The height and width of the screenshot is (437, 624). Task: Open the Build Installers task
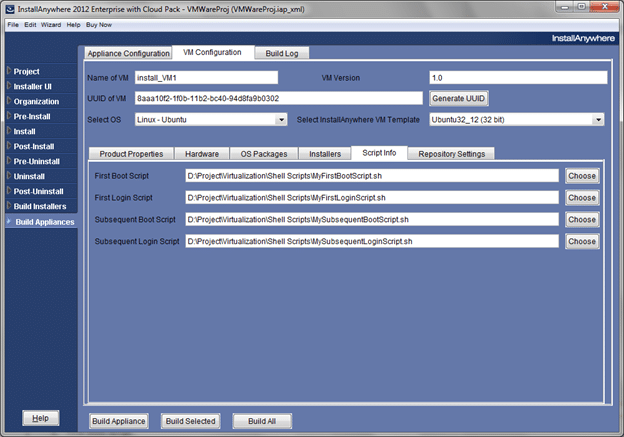point(40,206)
